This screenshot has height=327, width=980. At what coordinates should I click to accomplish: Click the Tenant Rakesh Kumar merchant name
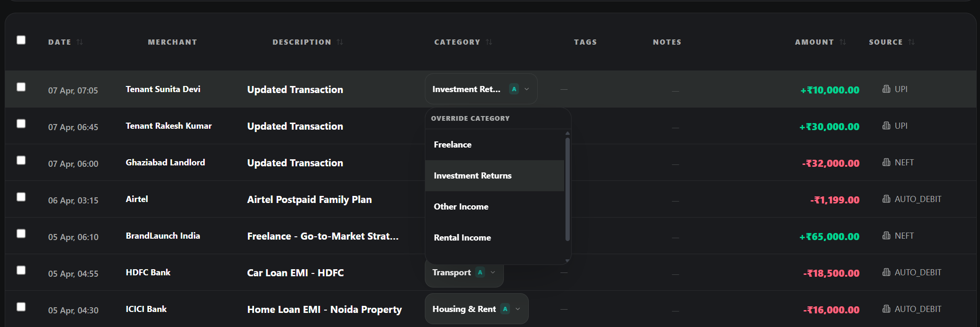coord(168,126)
